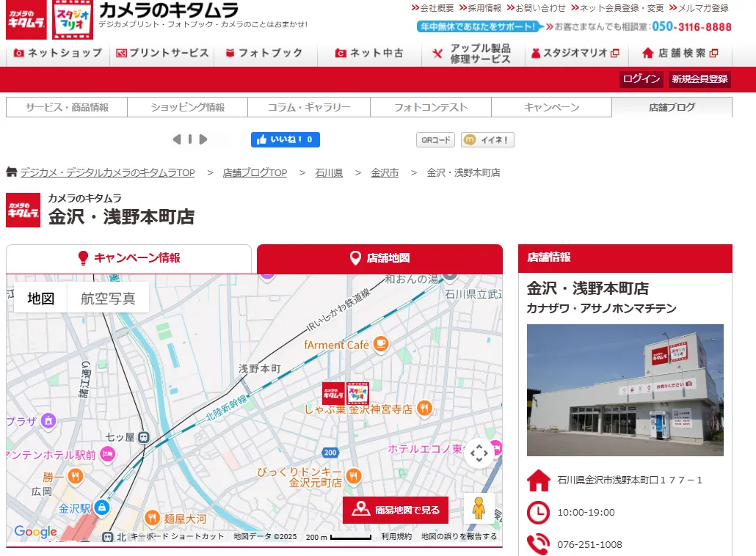Click the Kitamura store marker on map

tap(346, 393)
